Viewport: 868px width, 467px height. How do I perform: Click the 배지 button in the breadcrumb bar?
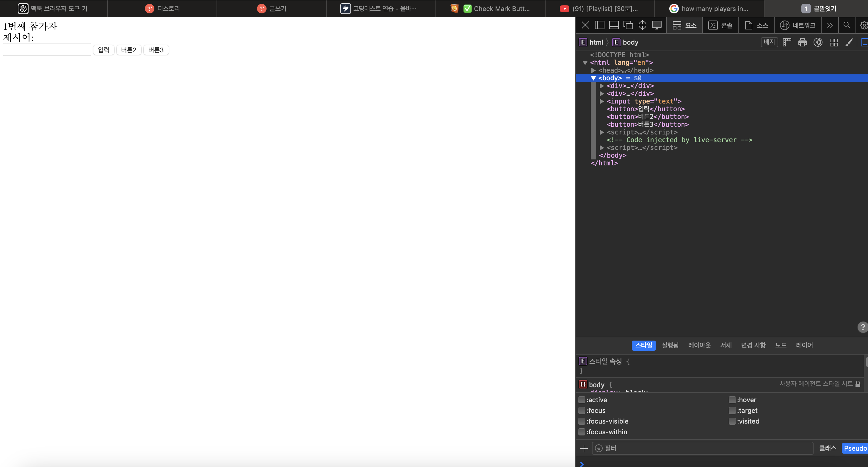coord(769,42)
